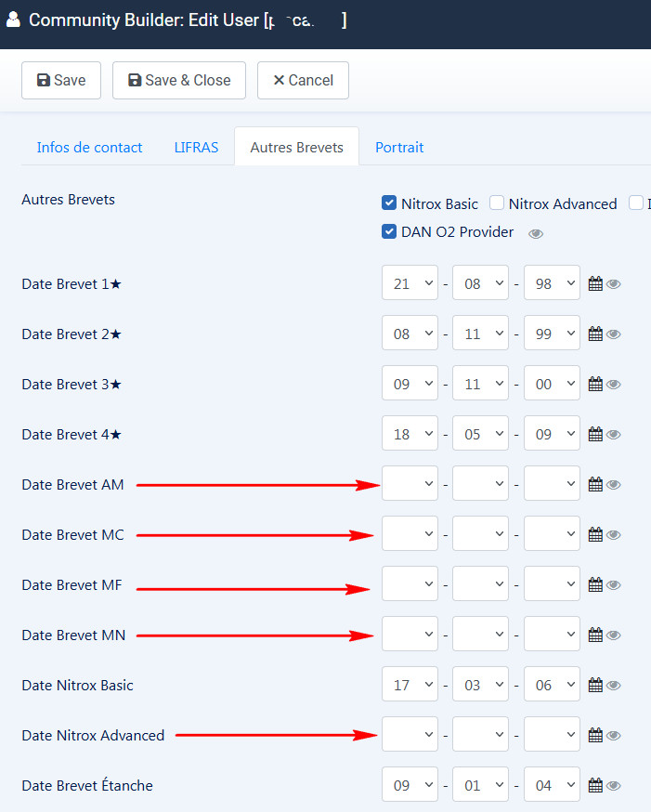The image size is (651, 812).
Task: Uncheck the Nitrox Basic checkbox
Action: tap(390, 203)
